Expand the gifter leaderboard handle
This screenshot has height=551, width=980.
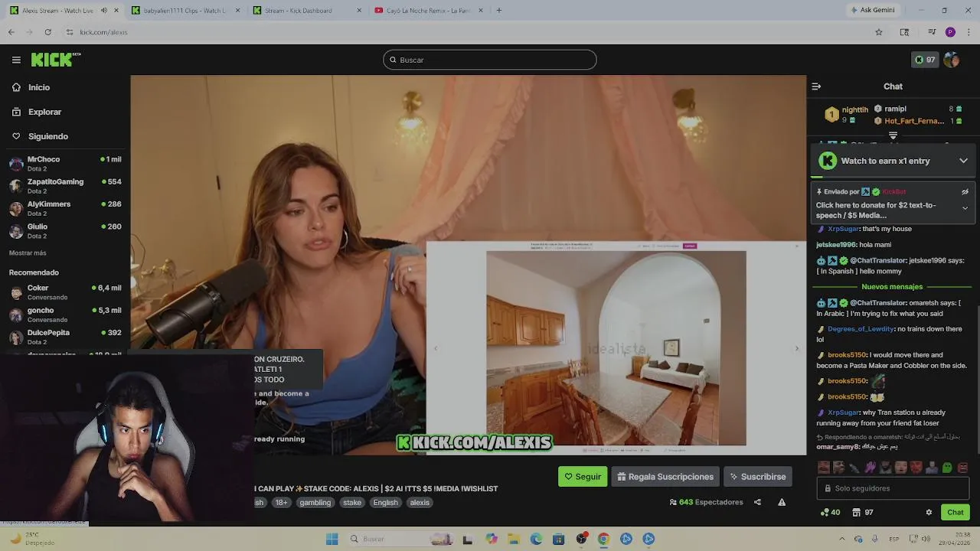point(893,135)
